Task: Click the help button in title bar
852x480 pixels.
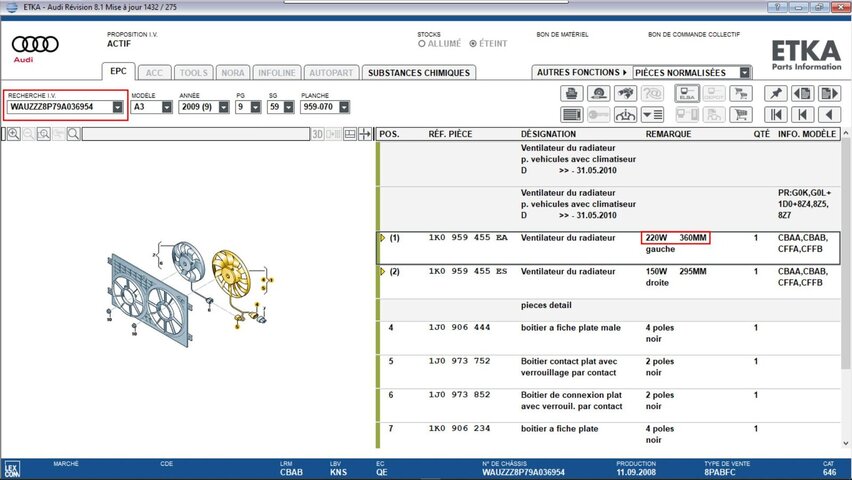Action: coord(777,7)
